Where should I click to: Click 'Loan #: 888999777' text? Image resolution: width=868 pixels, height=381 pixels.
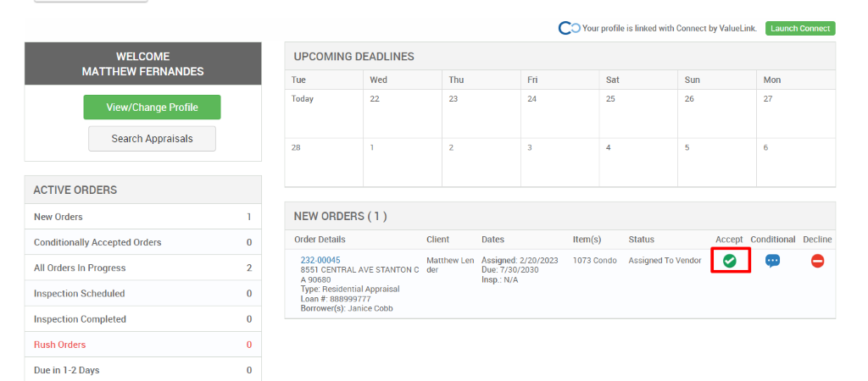click(x=336, y=299)
